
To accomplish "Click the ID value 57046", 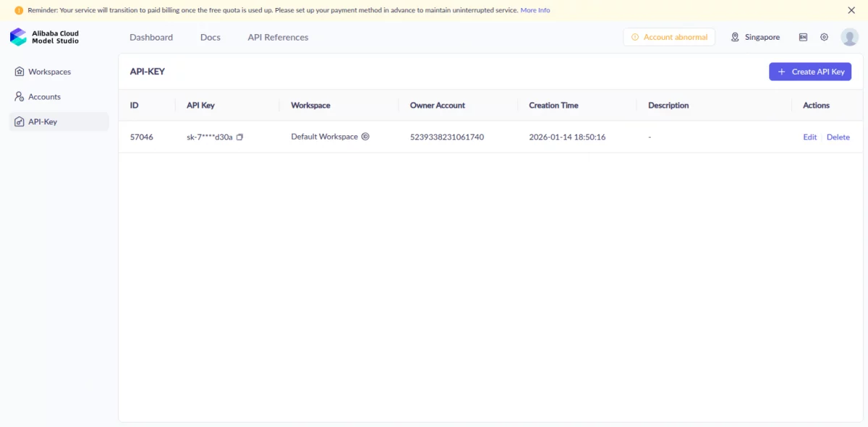I will [x=142, y=137].
